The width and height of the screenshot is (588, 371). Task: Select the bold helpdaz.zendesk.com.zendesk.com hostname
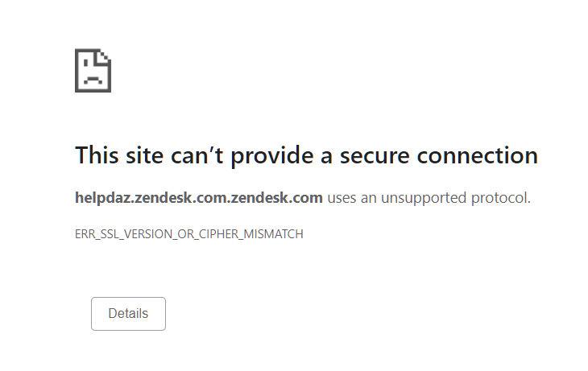coord(199,197)
